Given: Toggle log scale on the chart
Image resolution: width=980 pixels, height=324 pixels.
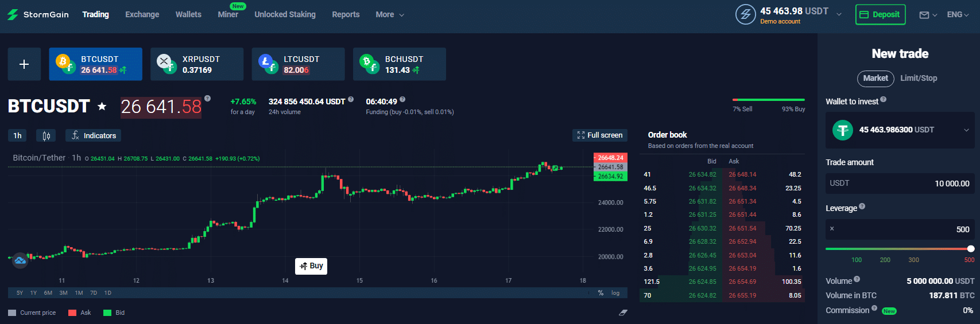Looking at the screenshot, I should tap(615, 292).
